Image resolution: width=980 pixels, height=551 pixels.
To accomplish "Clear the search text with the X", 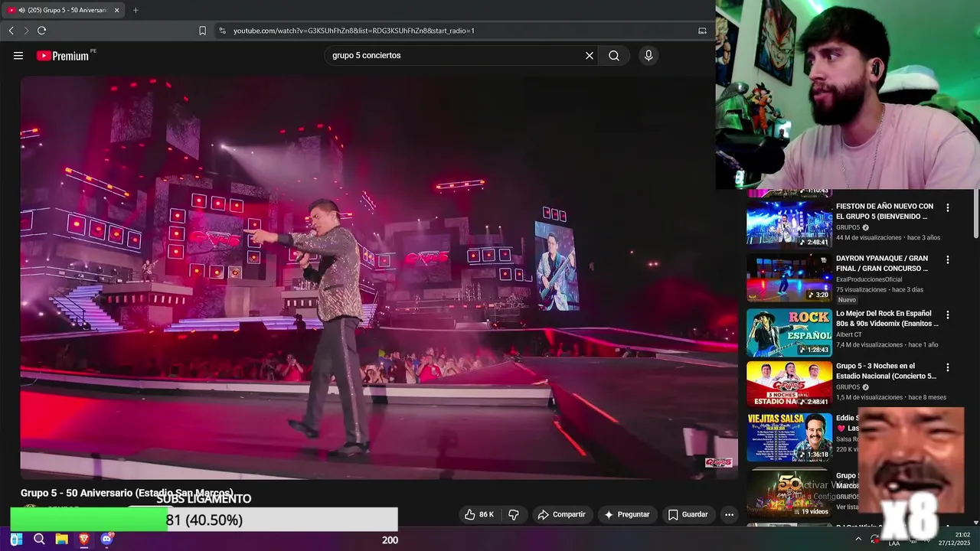I will (x=590, y=55).
